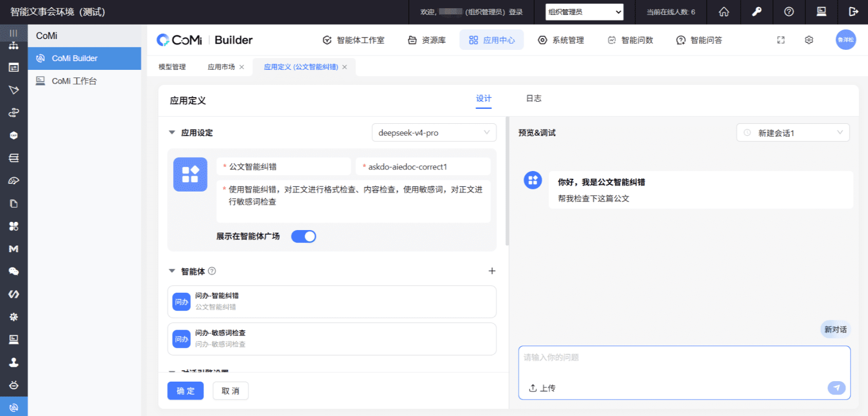Click the user avatar in Builder header
The height and width of the screenshot is (416, 868).
[845, 40]
